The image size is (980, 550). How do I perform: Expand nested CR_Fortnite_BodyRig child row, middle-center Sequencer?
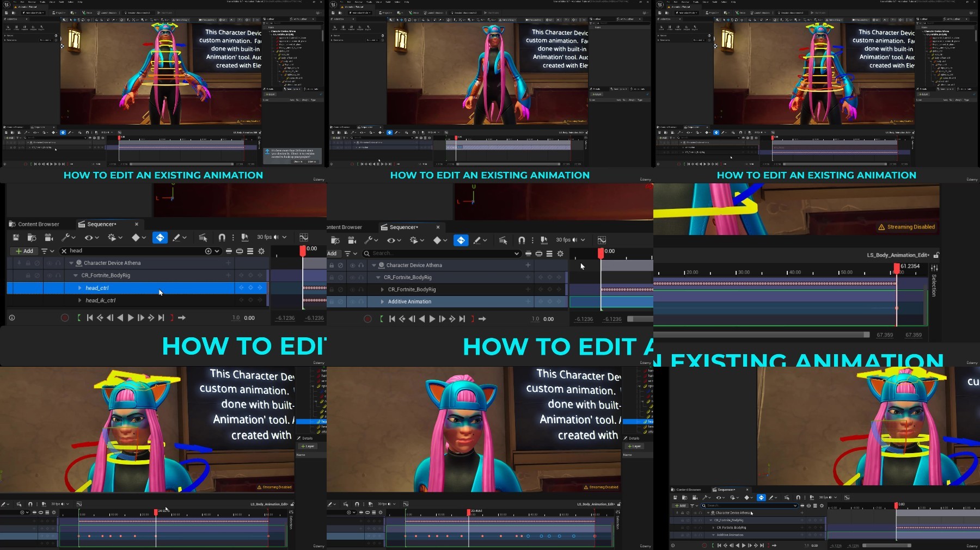(x=382, y=289)
